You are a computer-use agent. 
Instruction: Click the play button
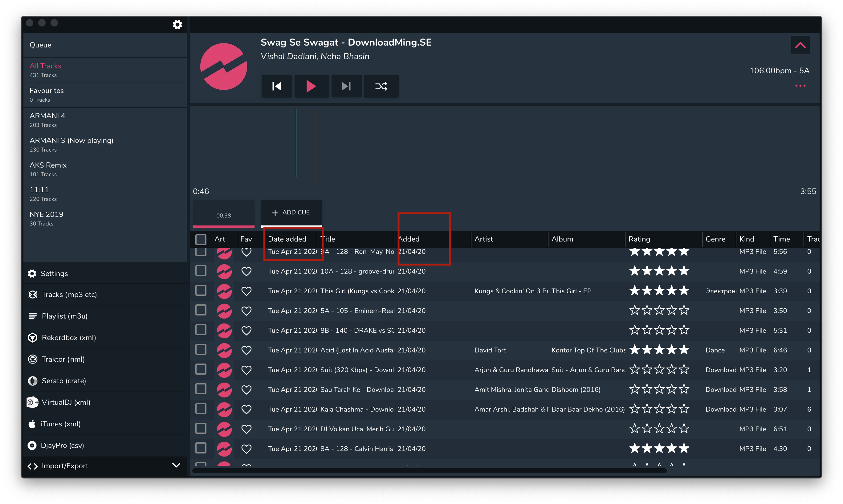[311, 86]
